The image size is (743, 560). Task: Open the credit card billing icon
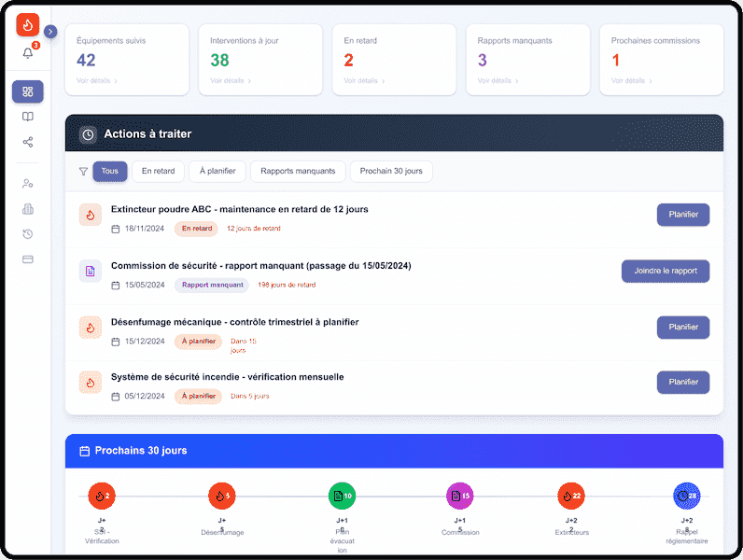coord(28,259)
